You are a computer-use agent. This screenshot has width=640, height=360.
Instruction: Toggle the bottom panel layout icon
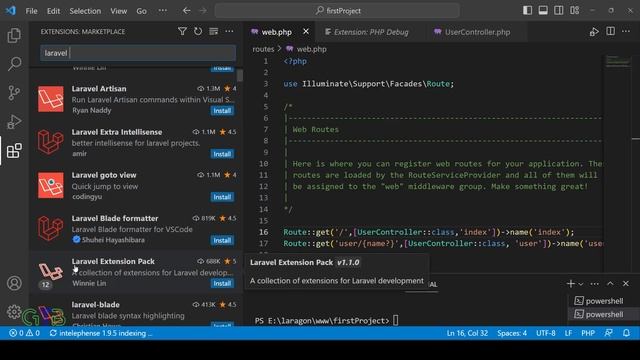coord(543,11)
